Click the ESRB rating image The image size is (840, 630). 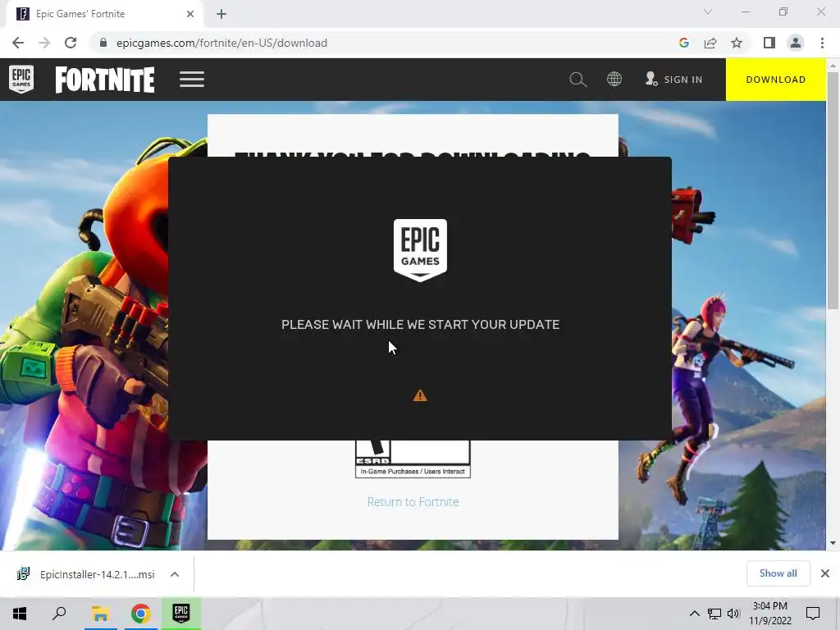coord(413,459)
